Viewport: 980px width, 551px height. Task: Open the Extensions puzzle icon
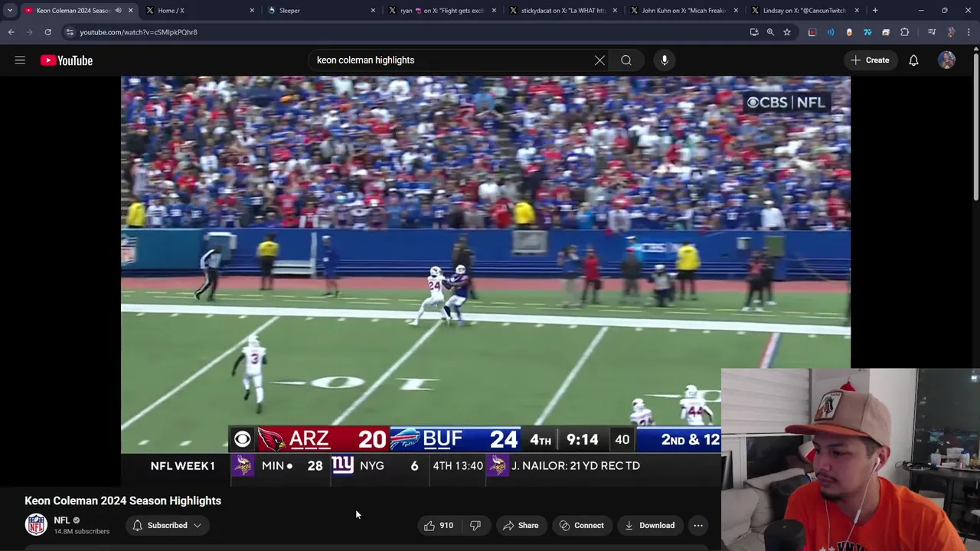(905, 32)
